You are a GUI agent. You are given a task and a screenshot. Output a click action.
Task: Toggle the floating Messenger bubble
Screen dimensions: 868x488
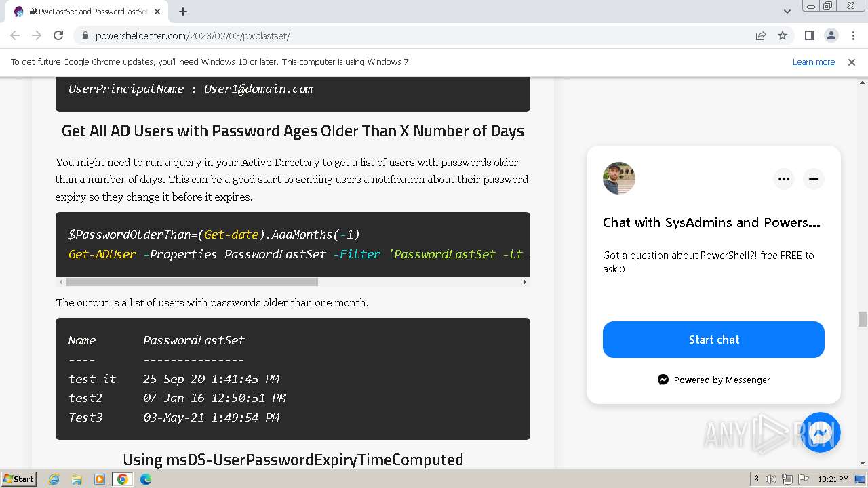click(821, 432)
